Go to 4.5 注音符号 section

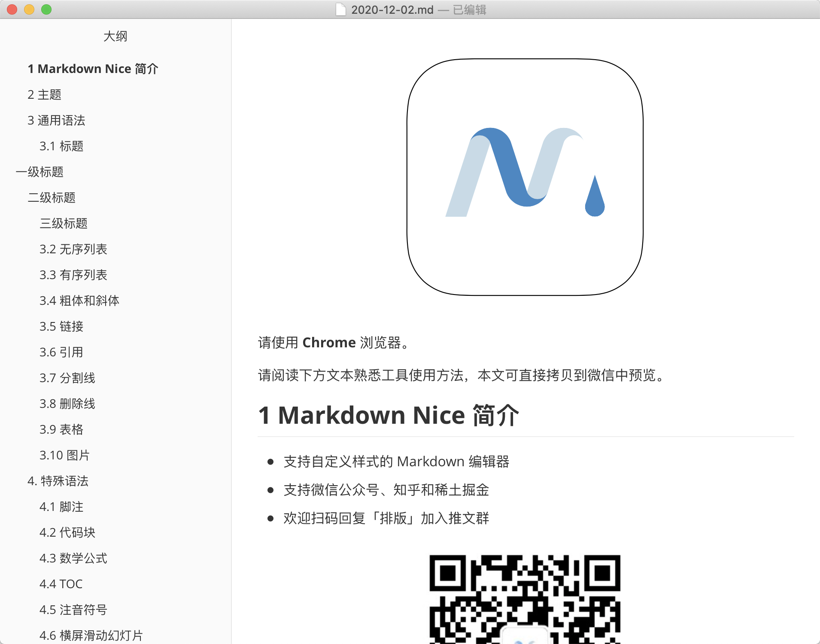pyautogui.click(x=73, y=610)
